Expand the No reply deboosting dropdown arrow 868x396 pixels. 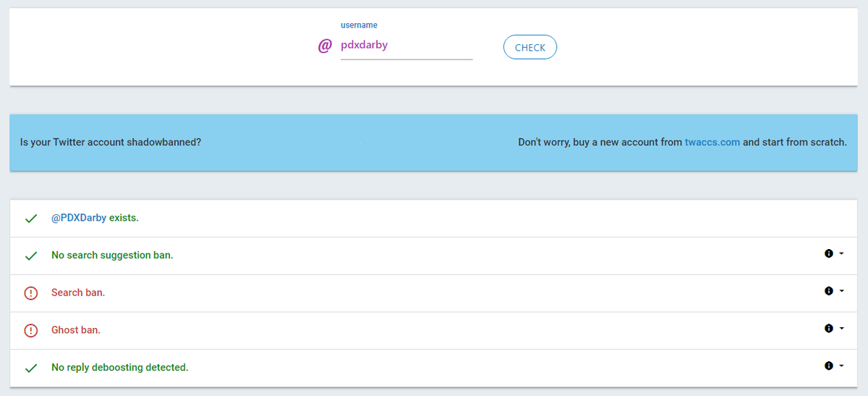(x=841, y=366)
